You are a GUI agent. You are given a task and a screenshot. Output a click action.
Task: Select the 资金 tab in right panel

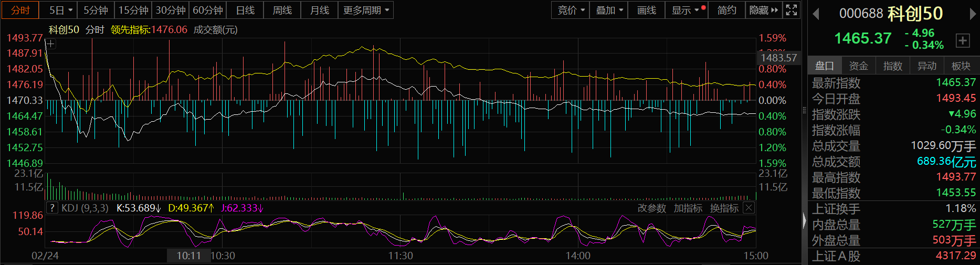[x=858, y=66]
